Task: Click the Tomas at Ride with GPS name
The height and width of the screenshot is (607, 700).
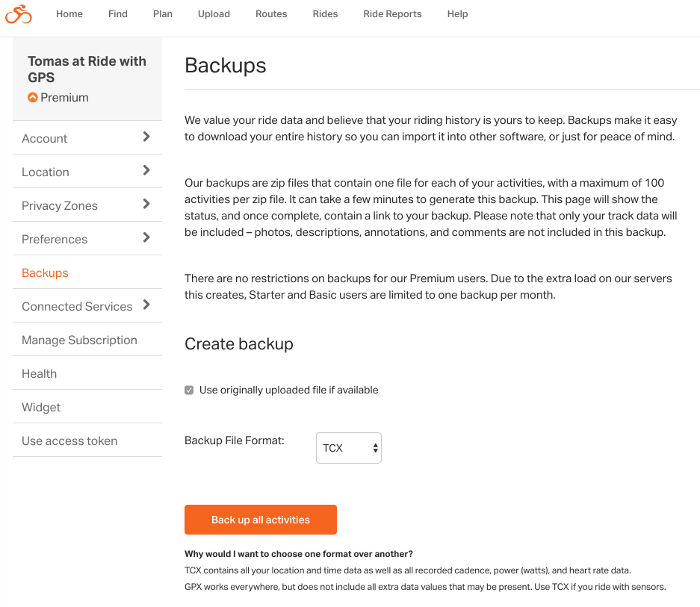Action: point(87,69)
